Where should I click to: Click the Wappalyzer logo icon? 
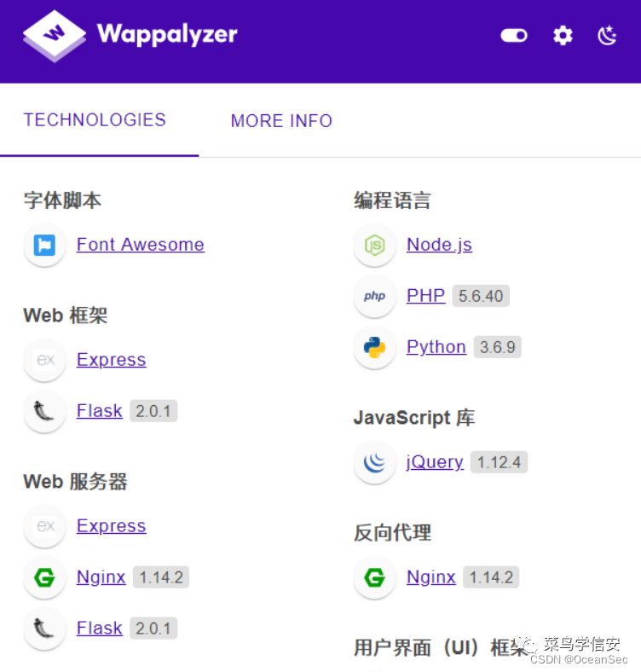pyautogui.click(x=55, y=36)
